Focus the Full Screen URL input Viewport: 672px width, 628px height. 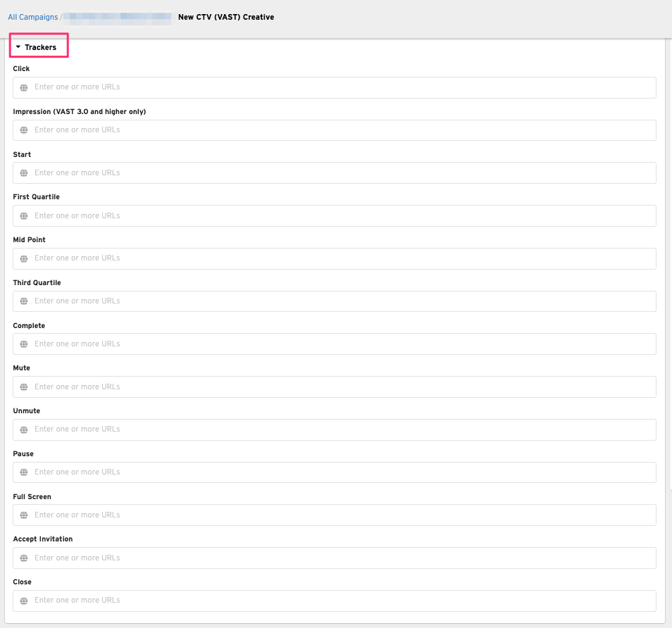(338, 515)
